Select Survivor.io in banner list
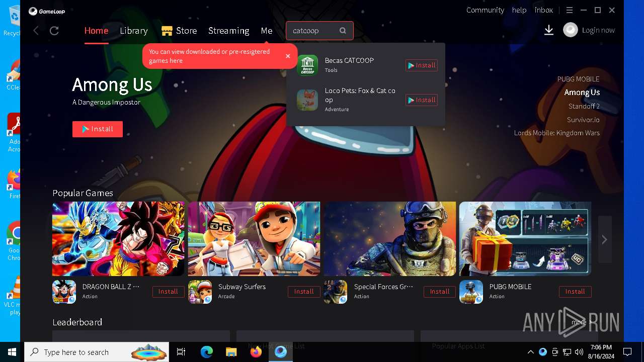The height and width of the screenshot is (362, 644). click(x=583, y=120)
